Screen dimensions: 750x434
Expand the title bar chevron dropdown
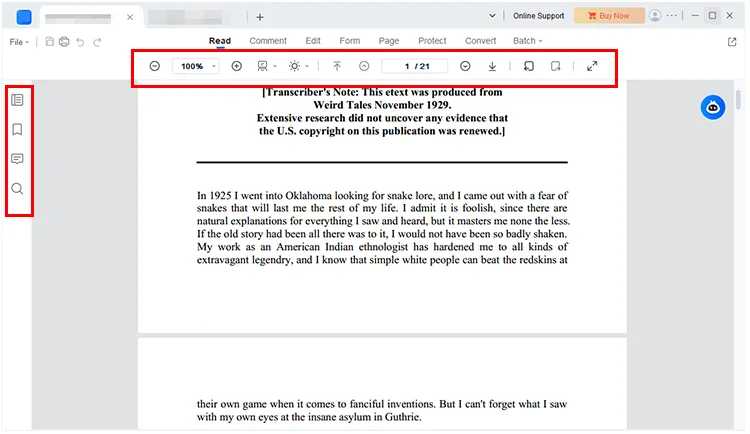(492, 16)
